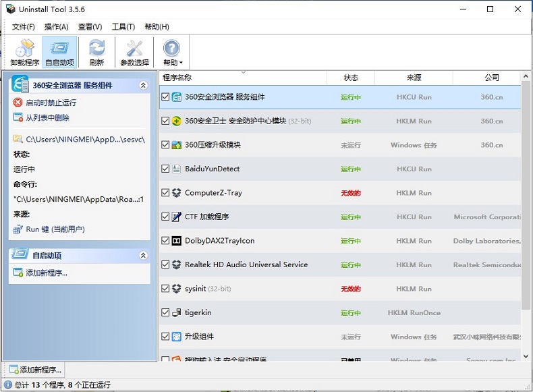The height and width of the screenshot is (392, 533).
Task: Click the status bar info icon
Action: click(8, 385)
